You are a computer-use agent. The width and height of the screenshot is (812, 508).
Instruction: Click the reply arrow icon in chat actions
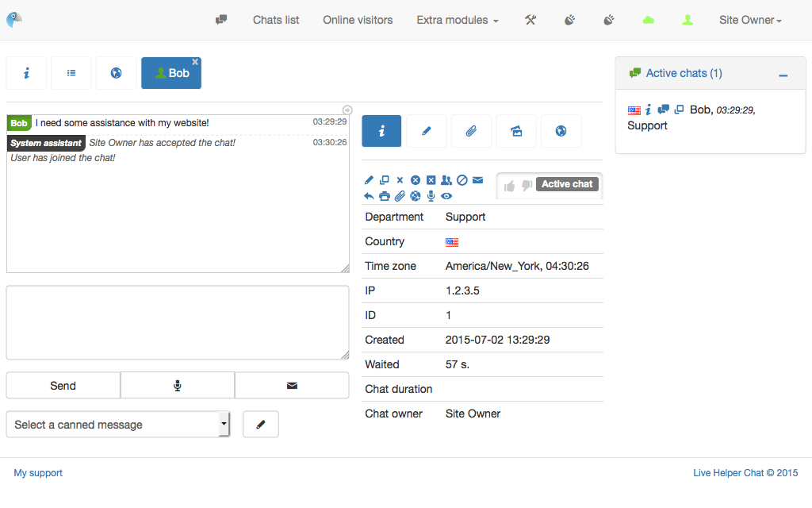[369, 196]
